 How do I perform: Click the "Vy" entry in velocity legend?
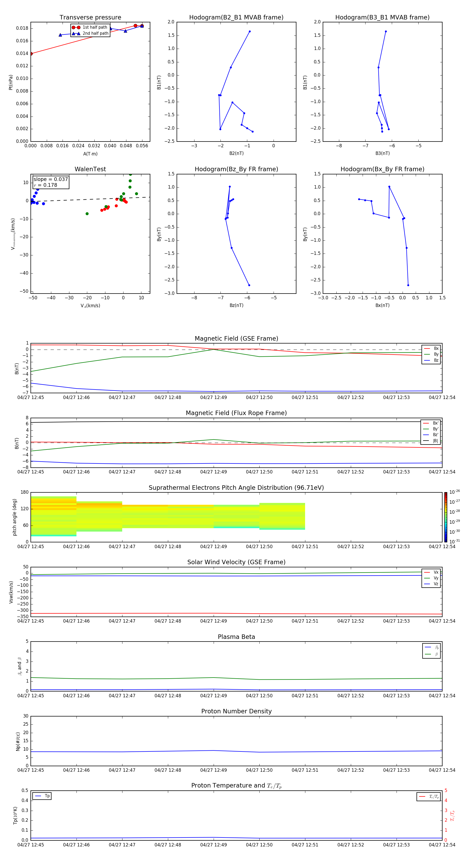coord(431,578)
